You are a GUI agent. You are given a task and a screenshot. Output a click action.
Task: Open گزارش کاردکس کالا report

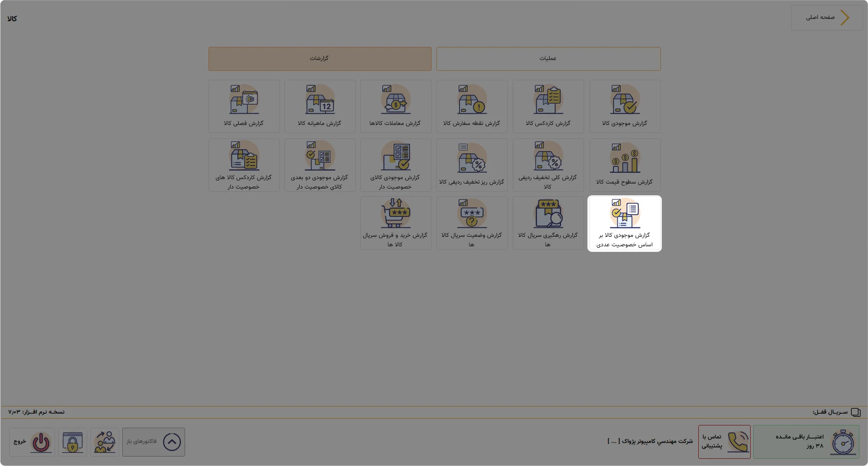click(548, 106)
